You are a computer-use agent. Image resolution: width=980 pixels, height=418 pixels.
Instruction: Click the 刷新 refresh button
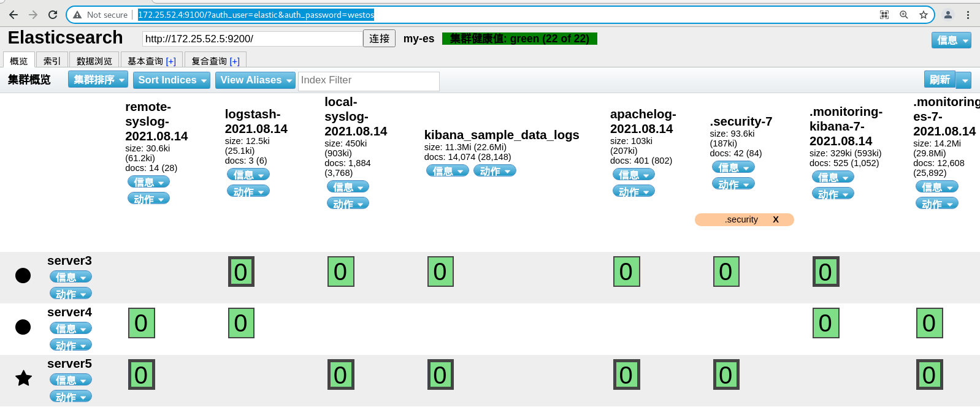point(940,80)
